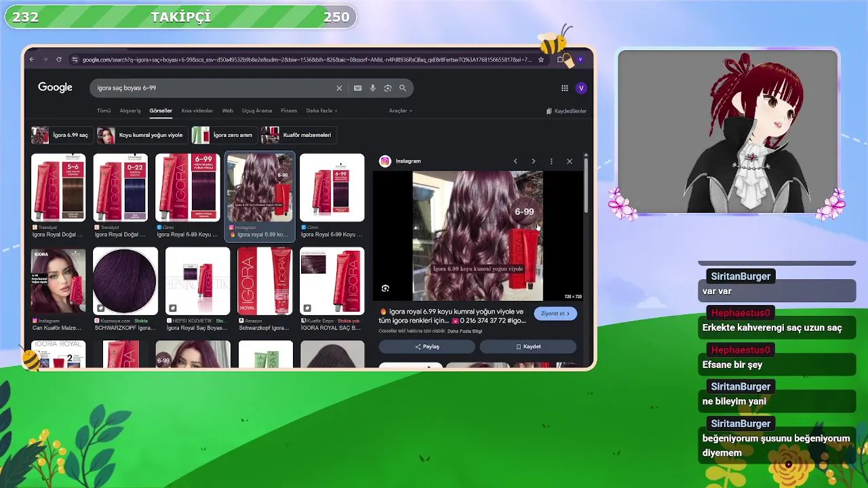868x488 pixels.
Task: Close the image preview panel
Action: 569,161
